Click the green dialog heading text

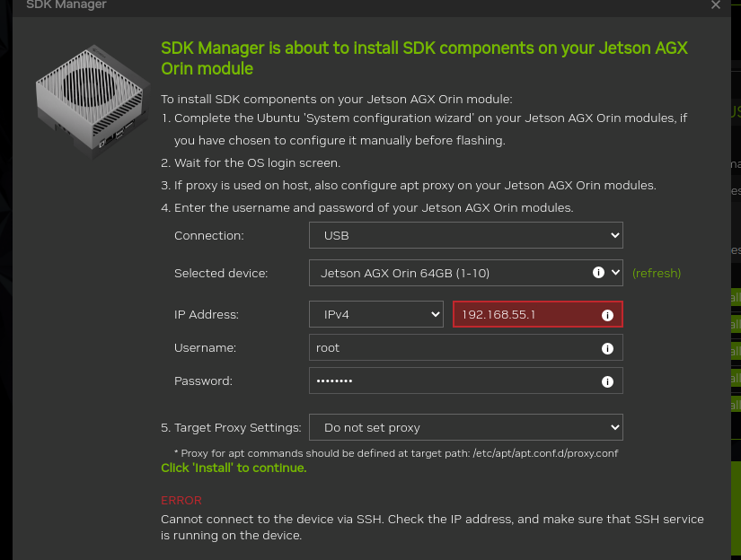pyautogui.click(x=424, y=58)
